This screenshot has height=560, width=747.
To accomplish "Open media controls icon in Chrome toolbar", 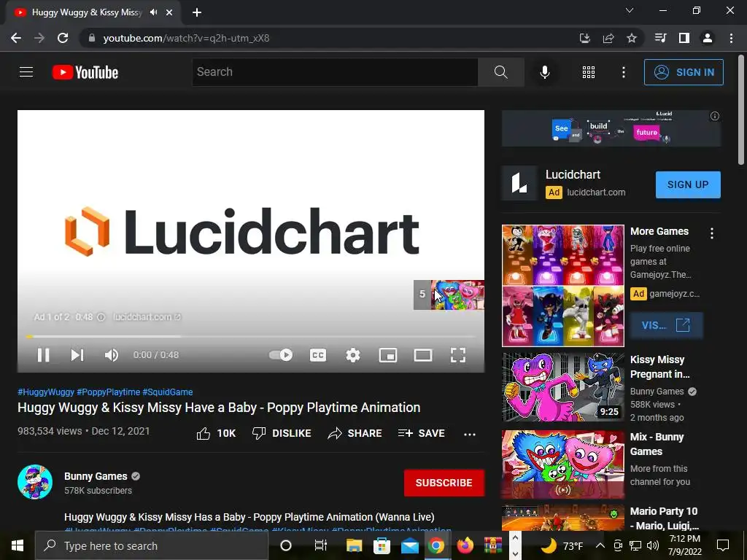I will 661,38.
